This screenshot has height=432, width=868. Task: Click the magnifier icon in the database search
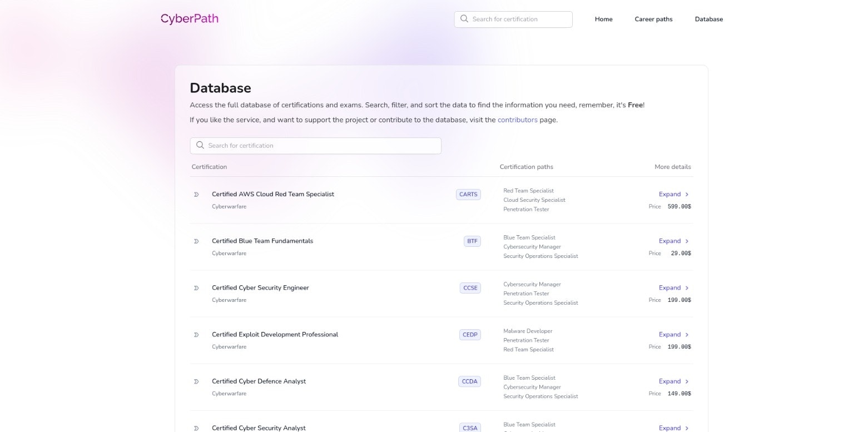point(200,145)
